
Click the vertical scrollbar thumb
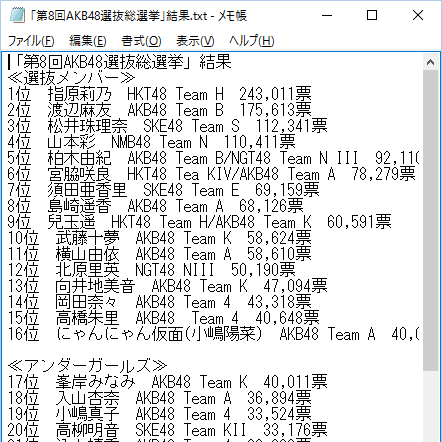pos(430,220)
